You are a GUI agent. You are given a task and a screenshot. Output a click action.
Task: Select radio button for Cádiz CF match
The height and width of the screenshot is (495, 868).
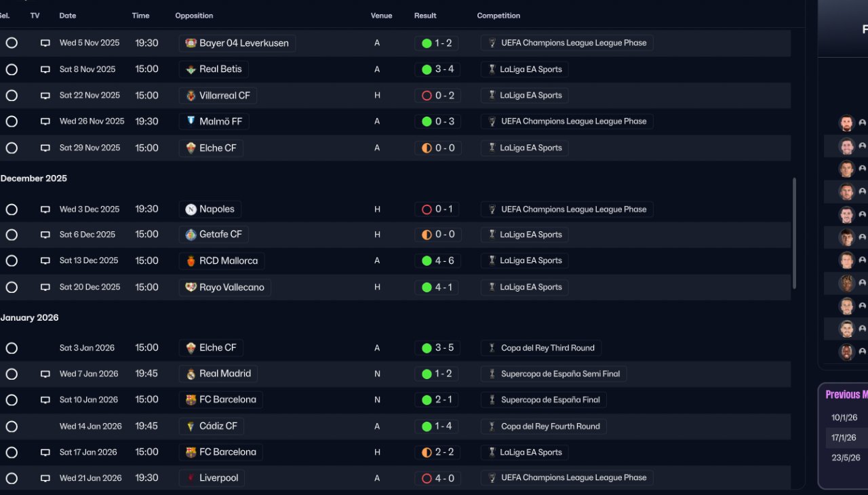(x=12, y=427)
